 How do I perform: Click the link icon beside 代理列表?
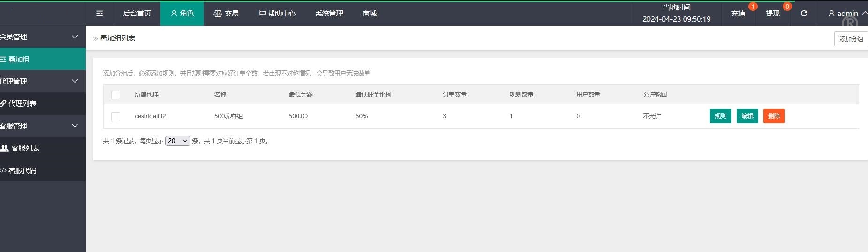tap(3, 104)
